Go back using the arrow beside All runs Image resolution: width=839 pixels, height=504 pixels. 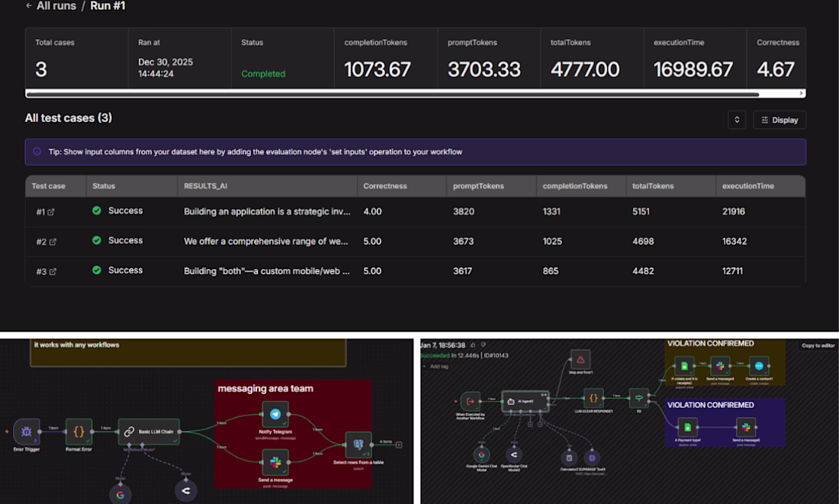click(29, 6)
